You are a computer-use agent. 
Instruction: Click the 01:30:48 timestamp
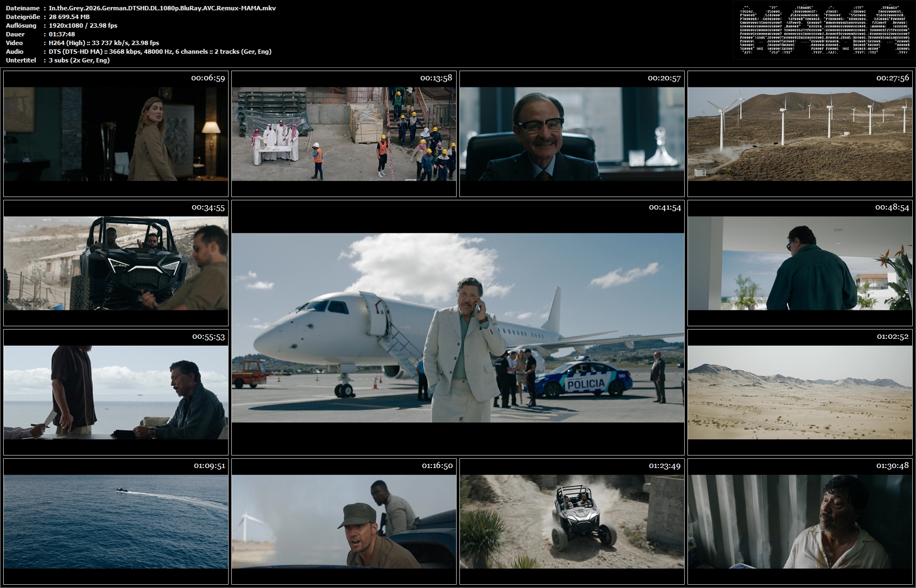click(893, 466)
